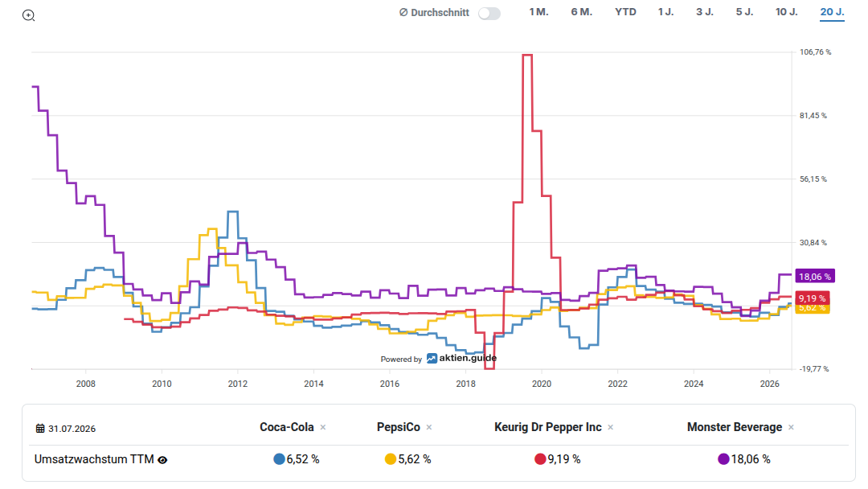This screenshot has width=868, height=489.
Task: Click the Coca-Cola value 6,52 %
Action: pos(303,459)
